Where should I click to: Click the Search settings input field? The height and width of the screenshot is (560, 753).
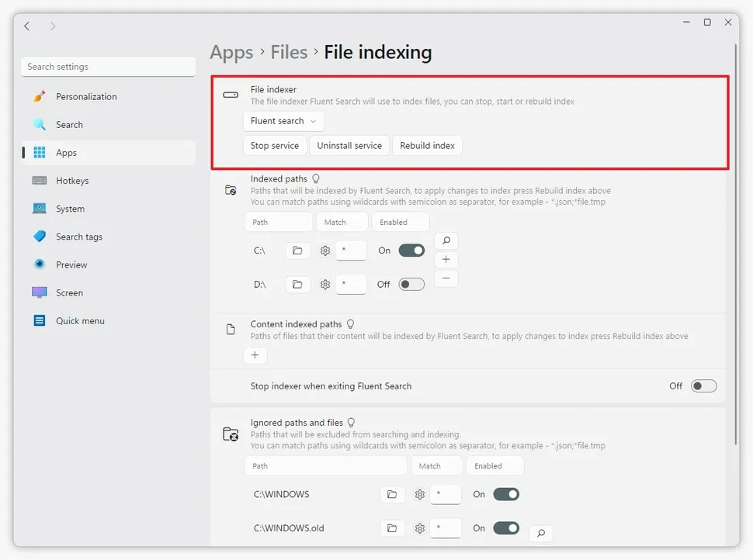pyautogui.click(x=108, y=67)
